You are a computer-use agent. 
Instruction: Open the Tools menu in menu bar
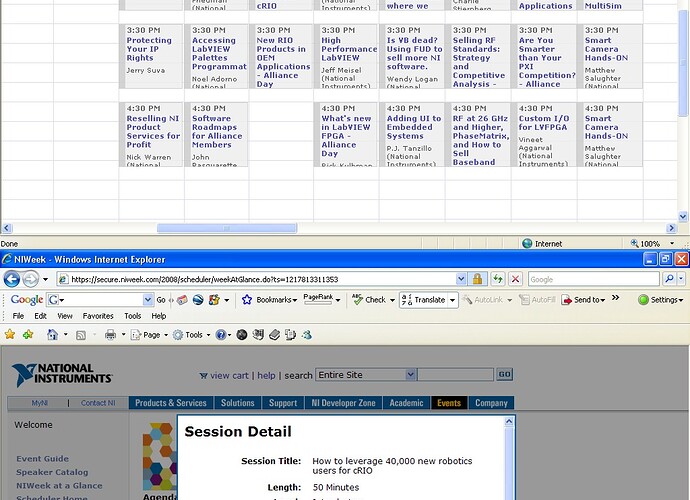tap(132, 316)
